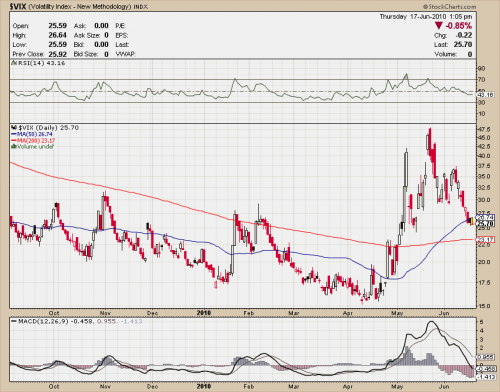The image size is (500, 392).
Task: Click the 25.70 last price tag on axis
Action: (485, 224)
